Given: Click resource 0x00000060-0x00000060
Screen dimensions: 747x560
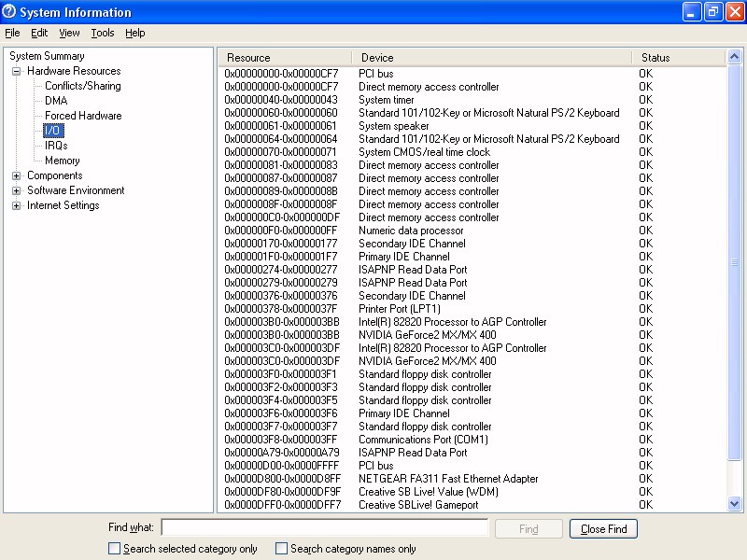Looking at the screenshot, I should point(281,113).
